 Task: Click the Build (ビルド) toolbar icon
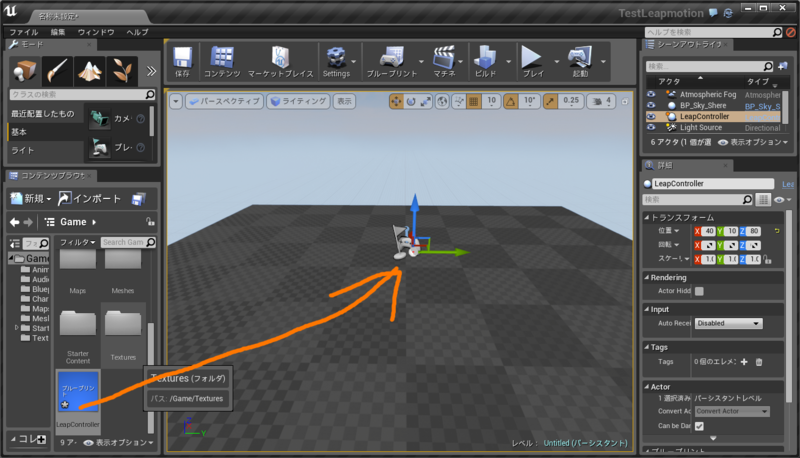[x=485, y=61]
